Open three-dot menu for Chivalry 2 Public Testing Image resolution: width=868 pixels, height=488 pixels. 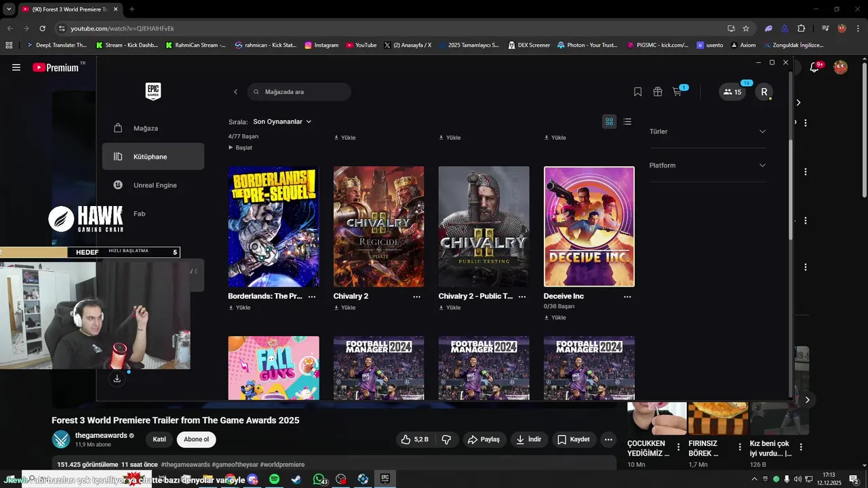click(x=522, y=297)
